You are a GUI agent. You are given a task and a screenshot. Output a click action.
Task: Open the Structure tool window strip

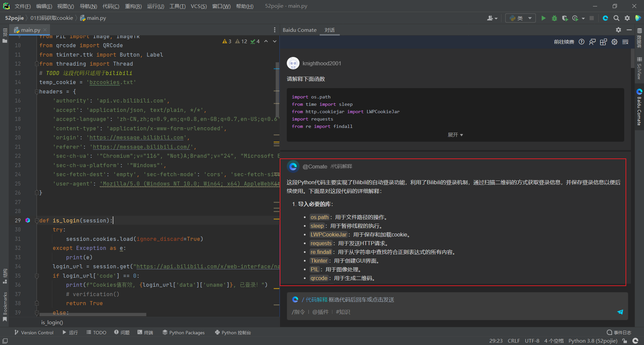5,276
